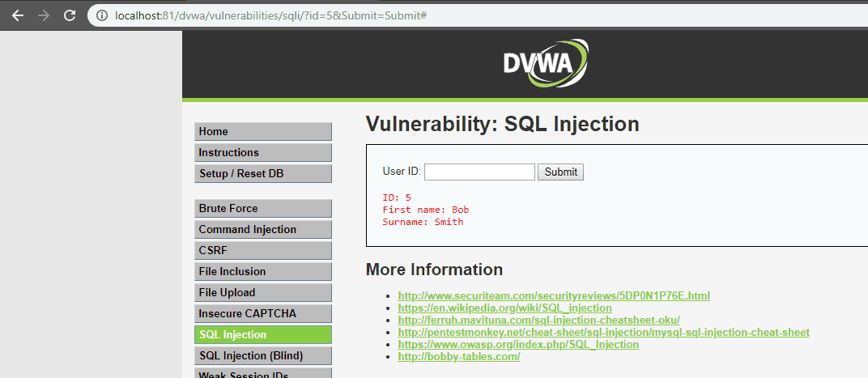868x378 pixels.
Task: Open SQL Injection (Blind) page
Action: (x=263, y=356)
